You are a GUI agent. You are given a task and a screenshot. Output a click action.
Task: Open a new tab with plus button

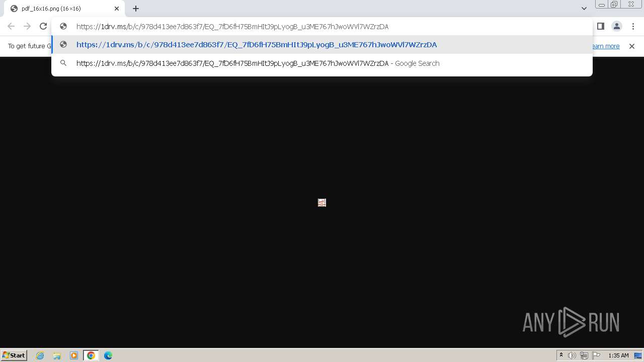click(136, 9)
